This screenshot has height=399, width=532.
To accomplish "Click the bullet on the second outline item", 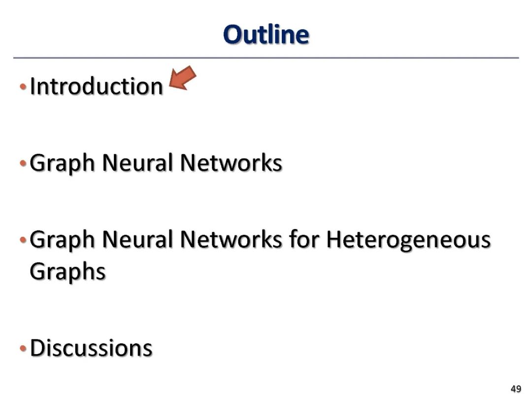I will point(23,163).
